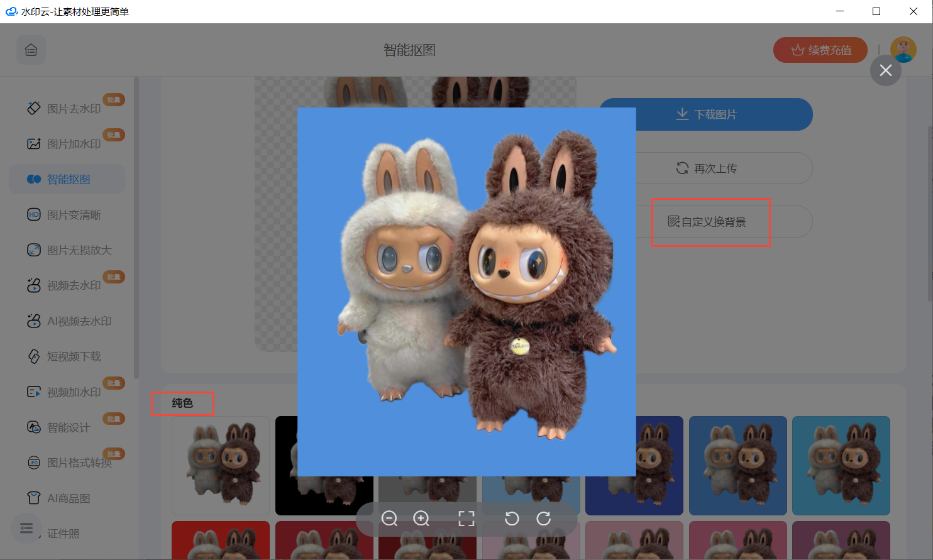Viewport: 933px width, 560px height.
Task: Open 视频加水印 in the sidebar
Action: tap(67, 392)
